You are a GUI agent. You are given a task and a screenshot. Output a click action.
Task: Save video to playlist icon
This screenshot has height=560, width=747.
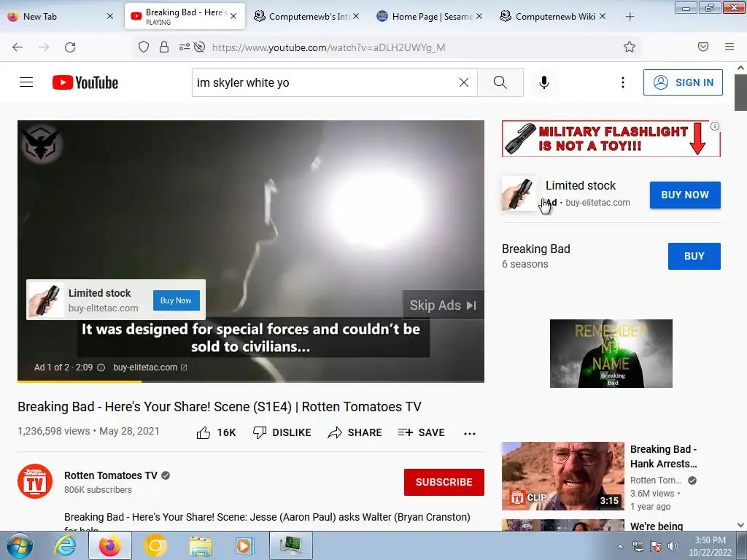pos(406,432)
